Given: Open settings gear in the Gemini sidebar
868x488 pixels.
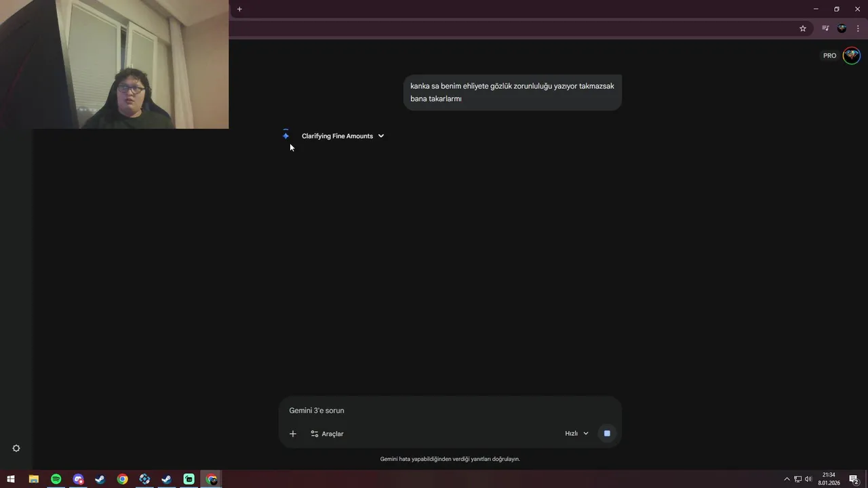Looking at the screenshot, I should coord(16,449).
